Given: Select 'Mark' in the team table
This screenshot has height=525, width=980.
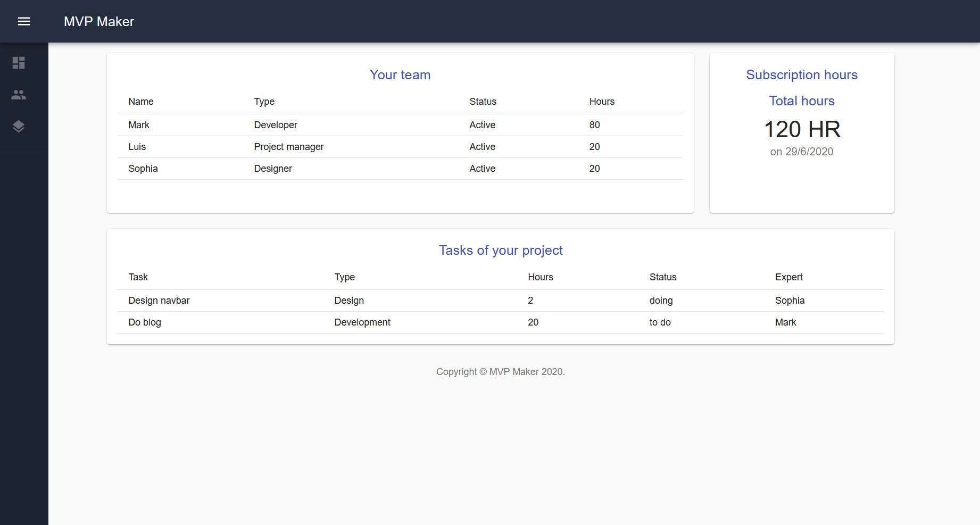Looking at the screenshot, I should (x=139, y=125).
